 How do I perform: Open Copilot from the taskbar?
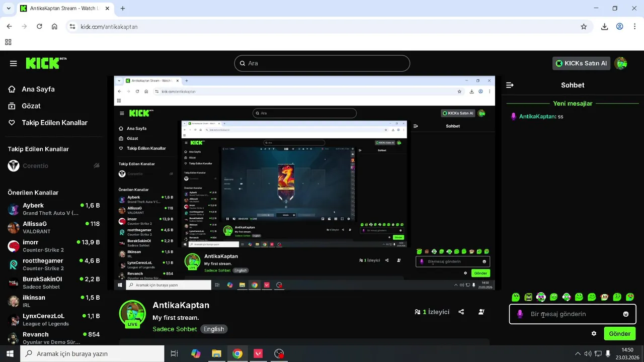[x=196, y=353]
